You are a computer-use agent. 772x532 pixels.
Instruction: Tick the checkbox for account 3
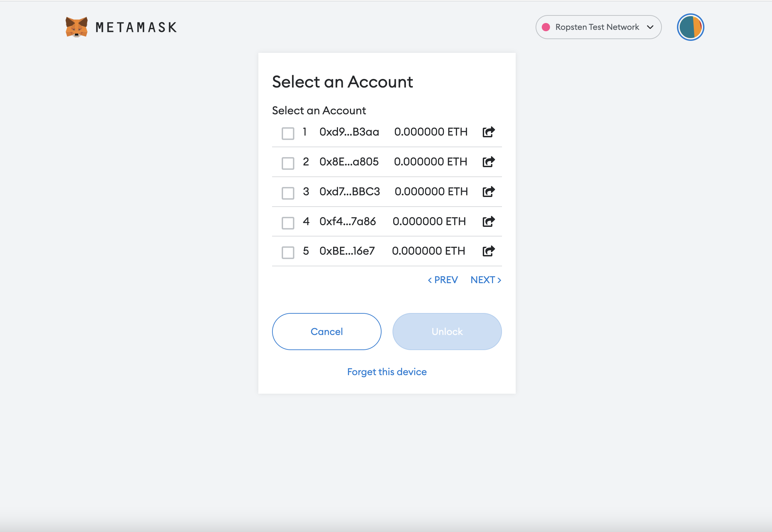click(288, 193)
